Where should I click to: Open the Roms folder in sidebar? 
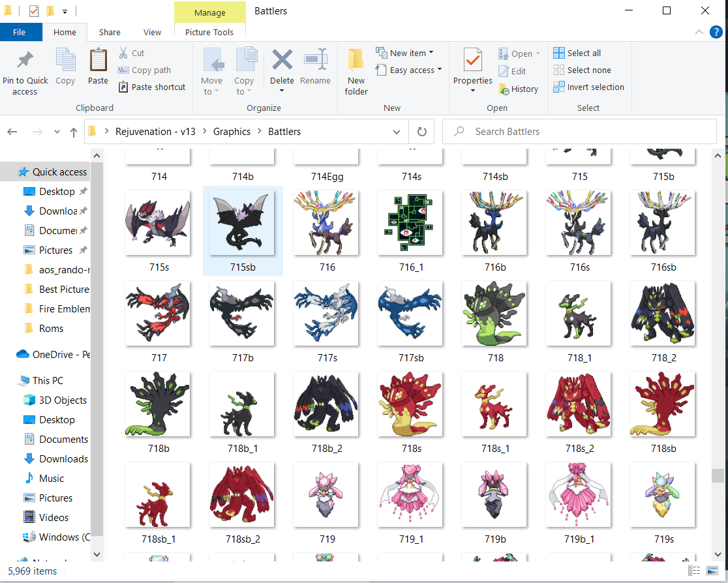44,329
